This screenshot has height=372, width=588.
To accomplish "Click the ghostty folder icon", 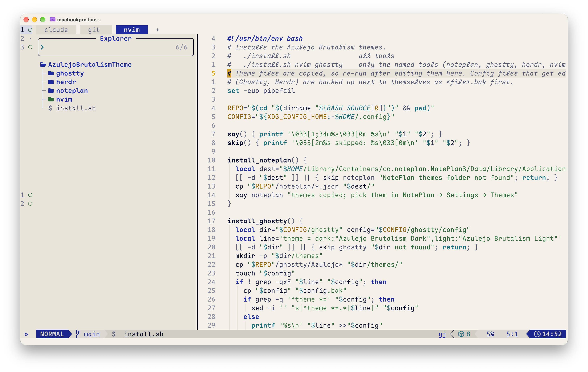I will [x=51, y=73].
